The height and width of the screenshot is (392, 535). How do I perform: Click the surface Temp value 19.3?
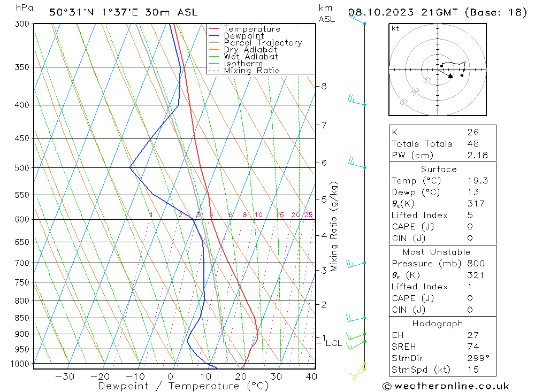478,180
